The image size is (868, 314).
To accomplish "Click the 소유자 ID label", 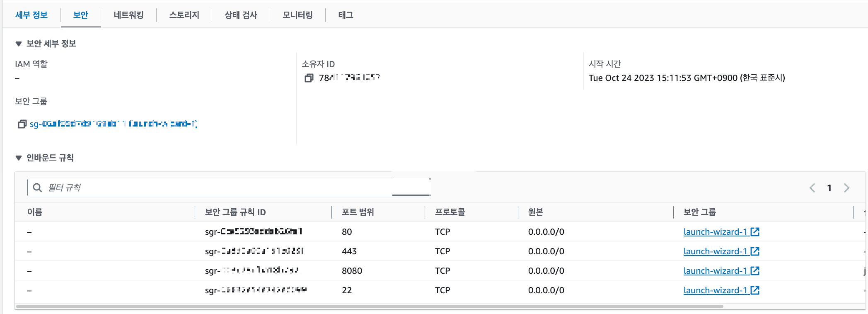I will point(318,64).
